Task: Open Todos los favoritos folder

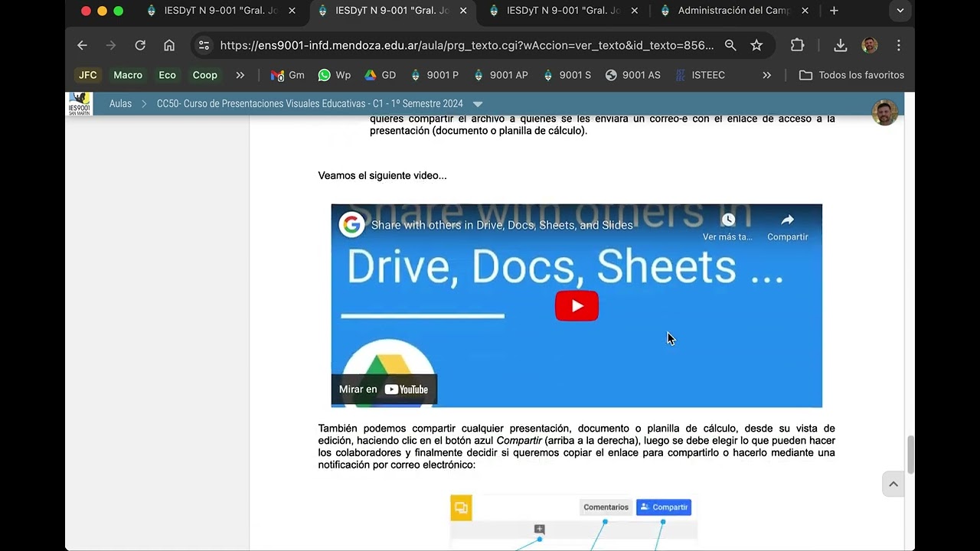Action: point(851,75)
